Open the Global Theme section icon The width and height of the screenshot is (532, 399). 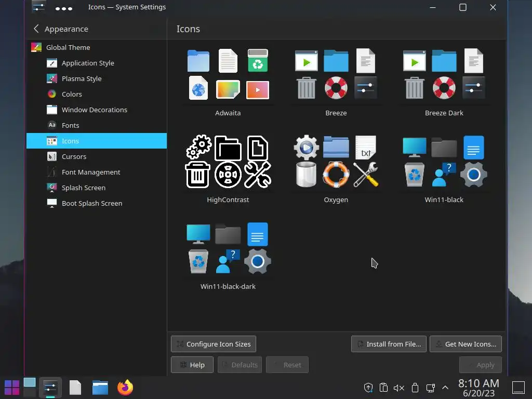tap(36, 47)
